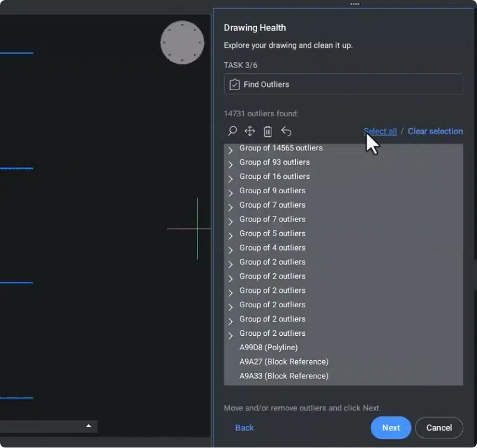Click the Select all link
477x448 pixels.
[380, 131]
